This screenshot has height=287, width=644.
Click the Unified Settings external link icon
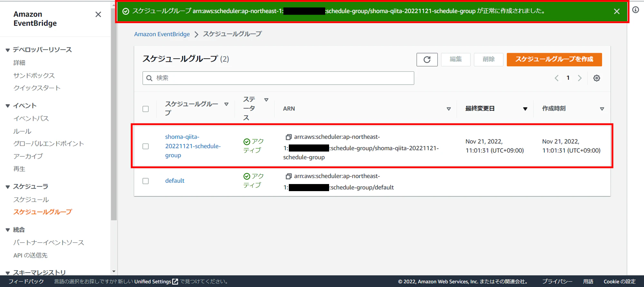pos(175,282)
